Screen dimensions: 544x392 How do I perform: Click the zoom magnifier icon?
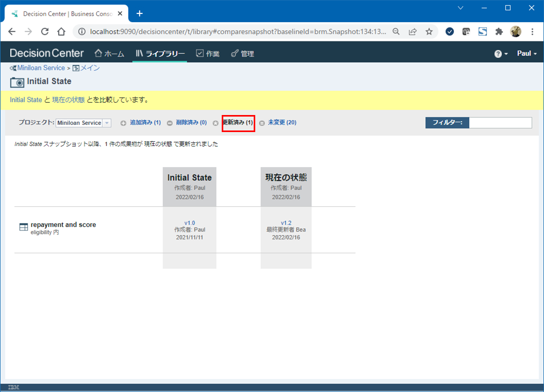[396, 31]
